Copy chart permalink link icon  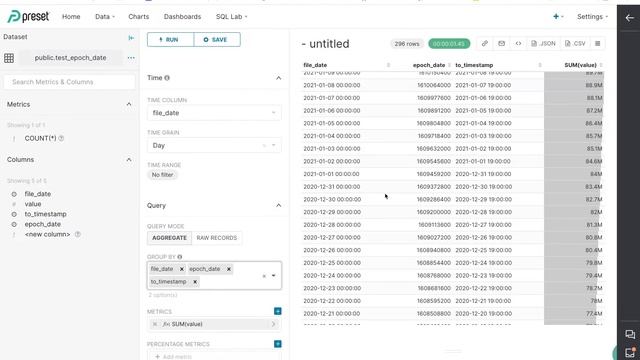pyautogui.click(x=484, y=43)
